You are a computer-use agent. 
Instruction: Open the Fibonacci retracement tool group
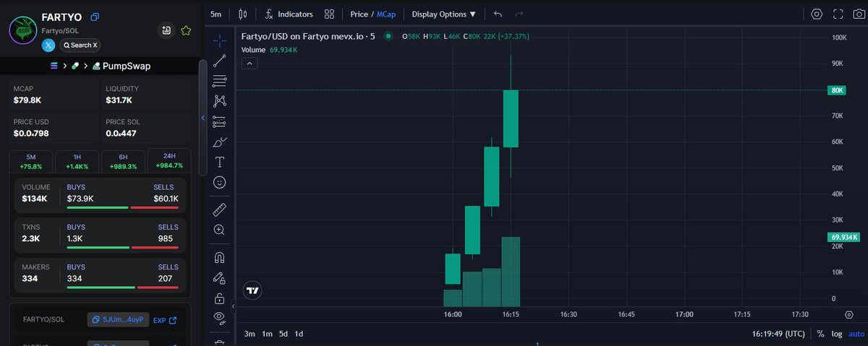[x=220, y=81]
